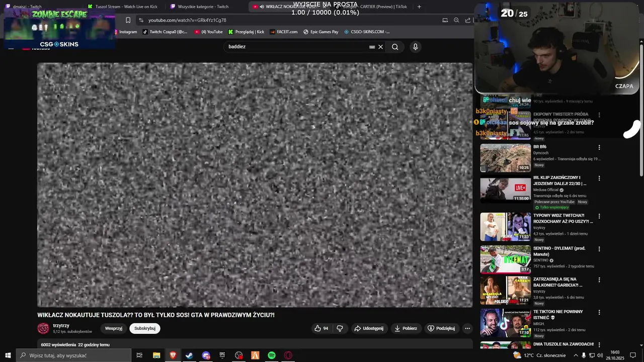644x362 pixels.
Task: Click the magnifier search button beside baddiez
Action: (395, 47)
